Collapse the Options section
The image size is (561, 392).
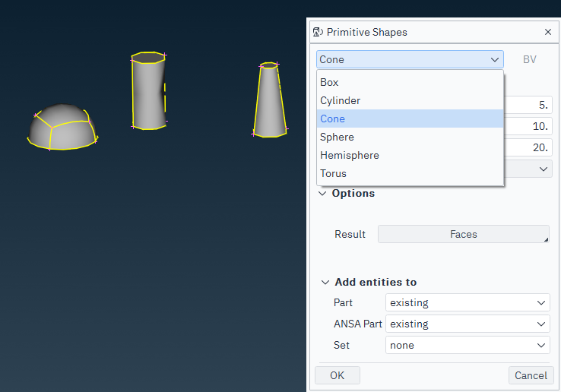pyautogui.click(x=323, y=193)
